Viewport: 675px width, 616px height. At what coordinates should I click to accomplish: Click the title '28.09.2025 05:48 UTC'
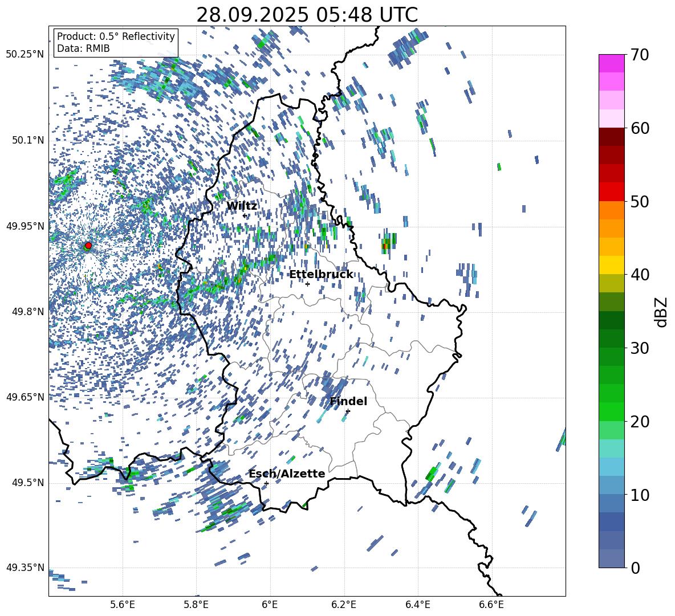(x=307, y=15)
